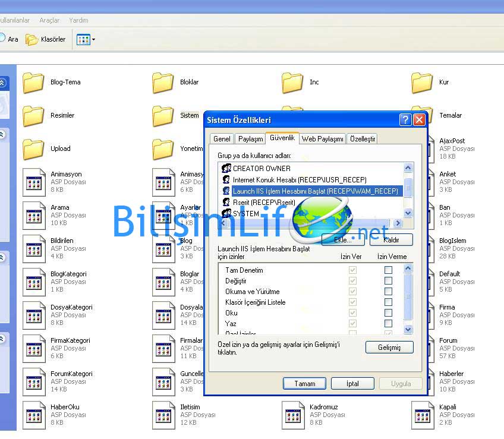Click the SYSTEM account icon in the list
The height and width of the screenshot is (439, 504).
(226, 213)
